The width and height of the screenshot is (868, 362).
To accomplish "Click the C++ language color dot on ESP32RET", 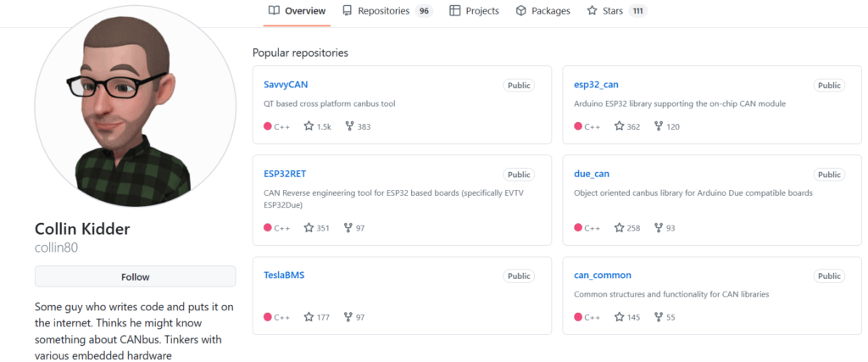I will pos(268,228).
